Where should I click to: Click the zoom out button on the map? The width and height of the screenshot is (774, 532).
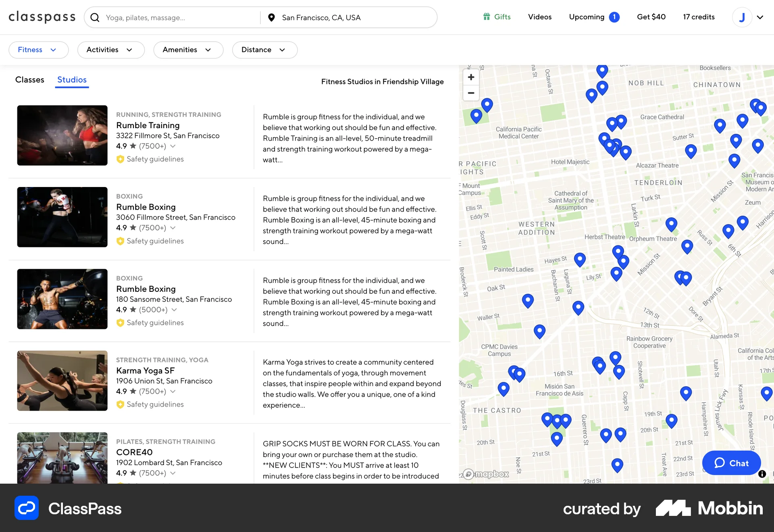point(471,93)
